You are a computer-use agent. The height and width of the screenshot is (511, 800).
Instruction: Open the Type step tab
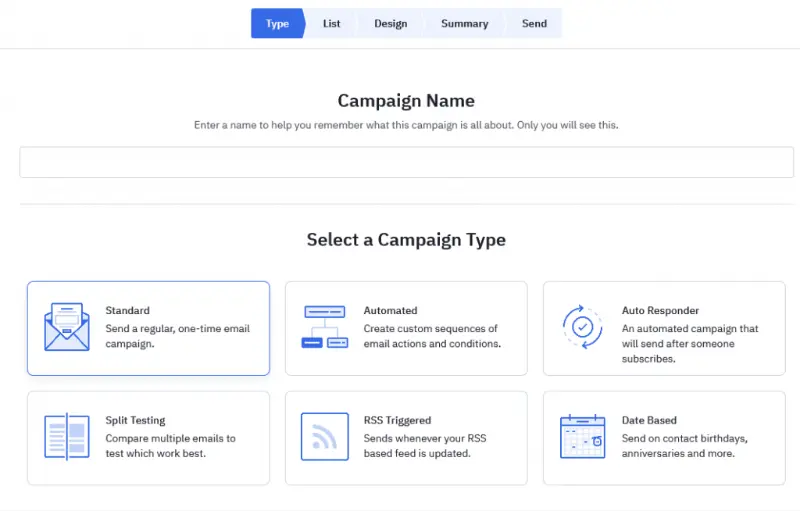[x=277, y=24]
